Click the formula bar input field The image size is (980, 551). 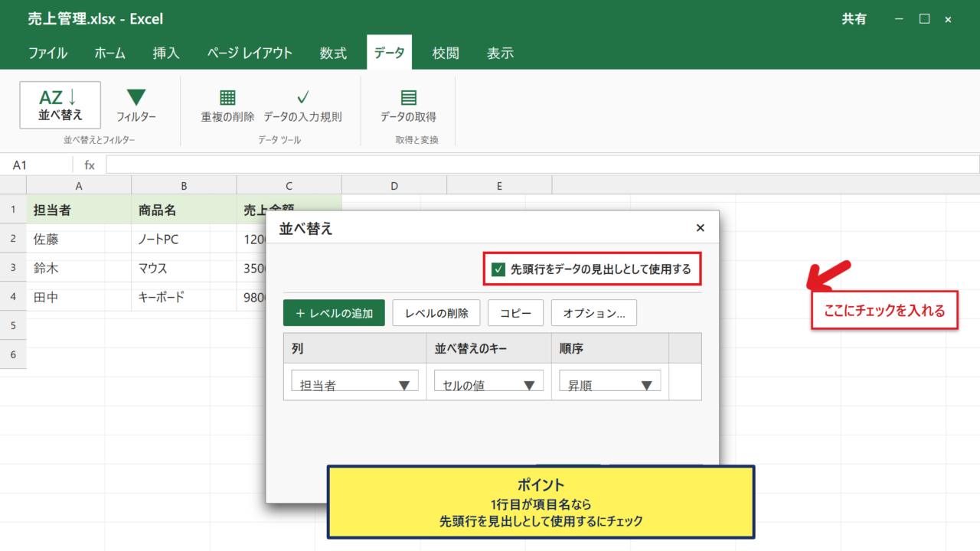point(542,165)
